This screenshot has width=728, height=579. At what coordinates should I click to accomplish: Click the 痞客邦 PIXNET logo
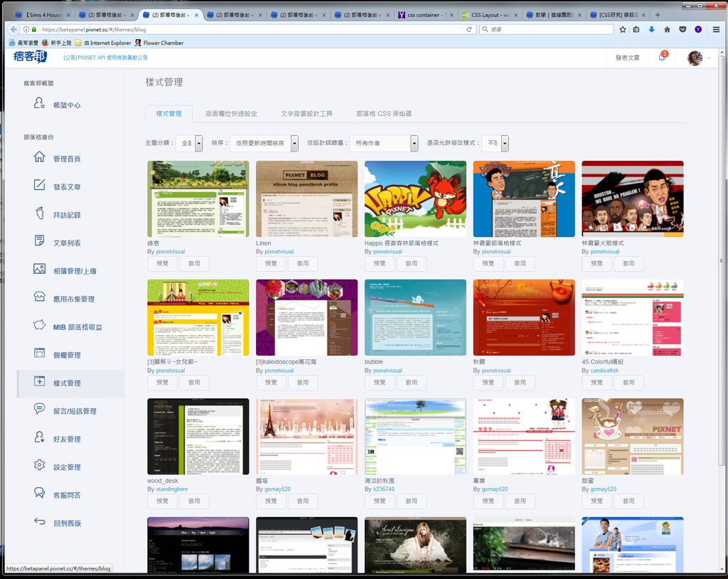[30, 57]
